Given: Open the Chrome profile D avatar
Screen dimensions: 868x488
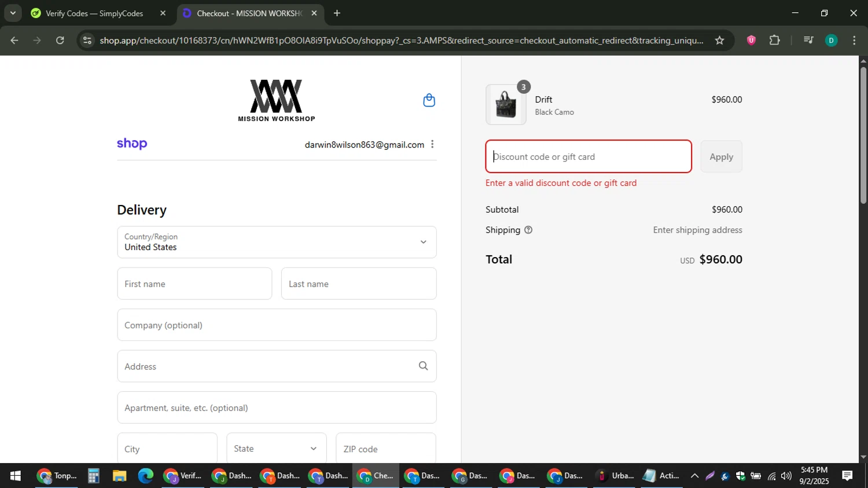Looking at the screenshot, I should pos(831,40).
